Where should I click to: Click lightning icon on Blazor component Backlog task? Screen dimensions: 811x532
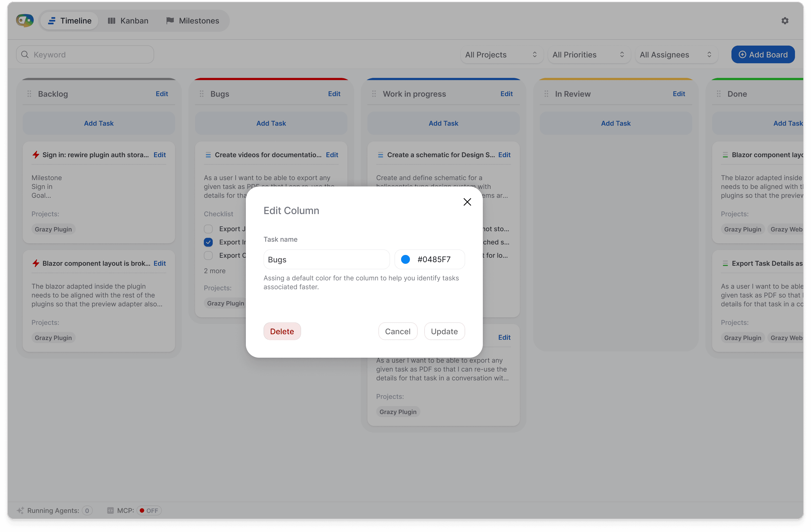click(36, 264)
